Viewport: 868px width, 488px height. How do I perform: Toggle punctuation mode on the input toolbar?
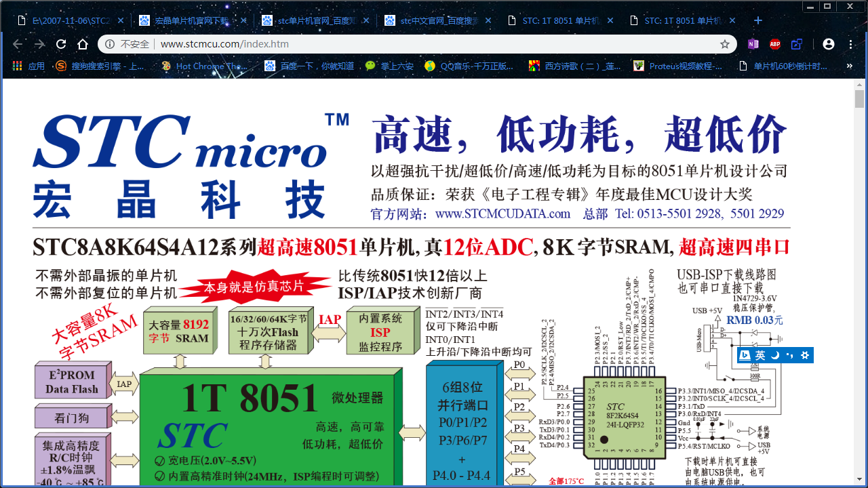click(789, 354)
